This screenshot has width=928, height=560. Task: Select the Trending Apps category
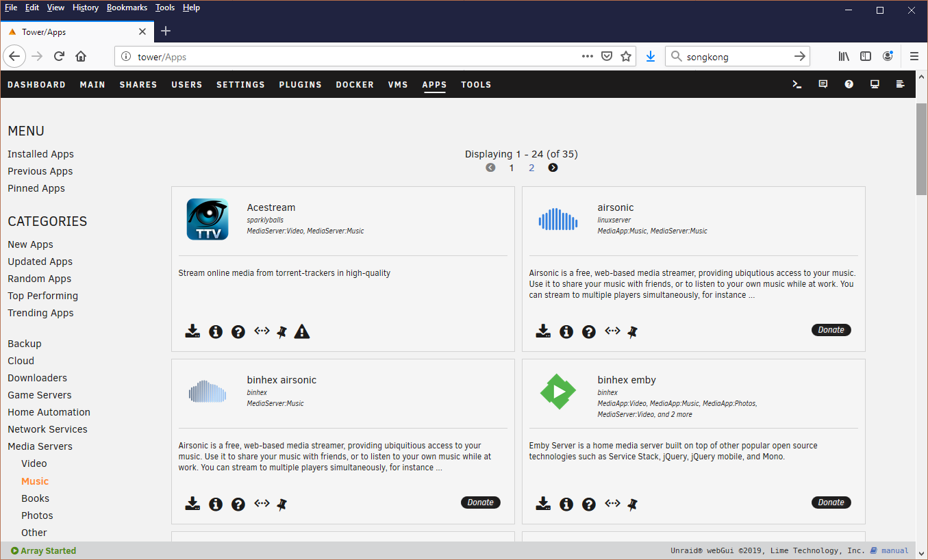point(40,313)
